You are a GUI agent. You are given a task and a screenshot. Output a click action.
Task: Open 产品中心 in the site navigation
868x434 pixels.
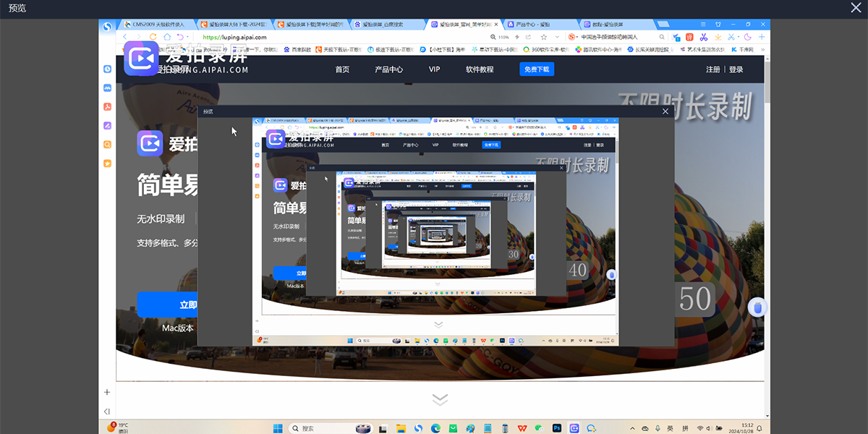tap(388, 69)
